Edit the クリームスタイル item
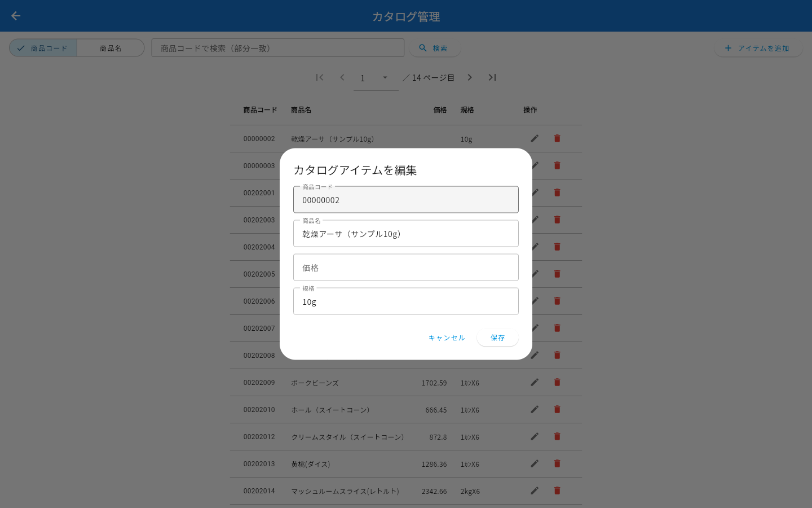 tap(535, 436)
